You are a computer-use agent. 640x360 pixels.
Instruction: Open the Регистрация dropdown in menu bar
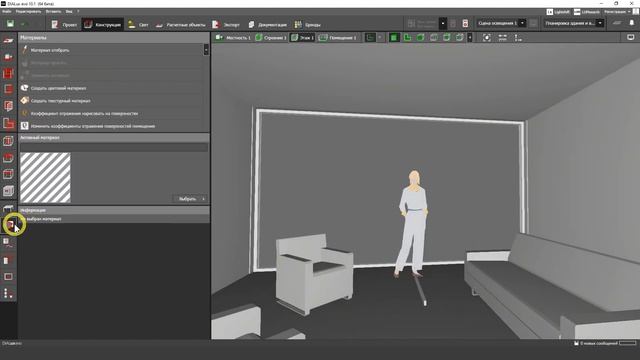coord(618,12)
